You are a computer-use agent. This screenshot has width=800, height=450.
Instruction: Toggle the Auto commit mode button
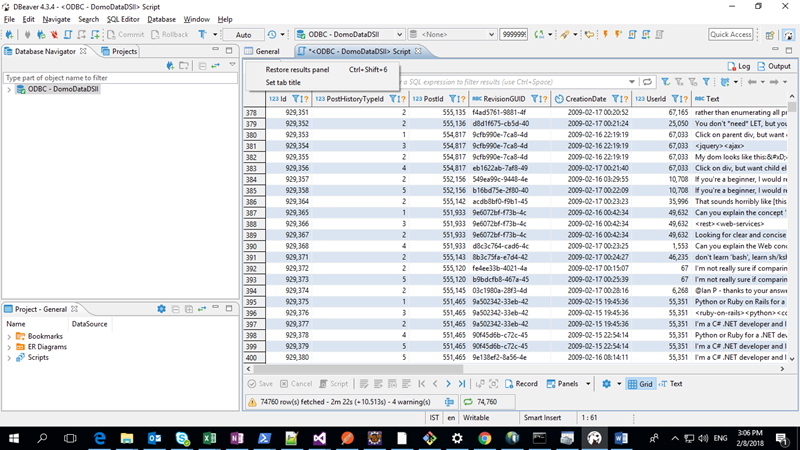(243, 34)
